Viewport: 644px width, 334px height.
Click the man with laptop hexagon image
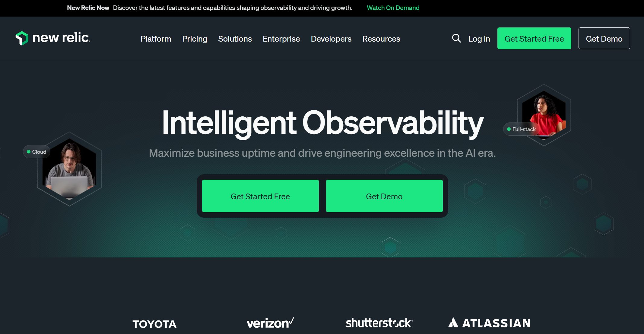click(x=69, y=169)
